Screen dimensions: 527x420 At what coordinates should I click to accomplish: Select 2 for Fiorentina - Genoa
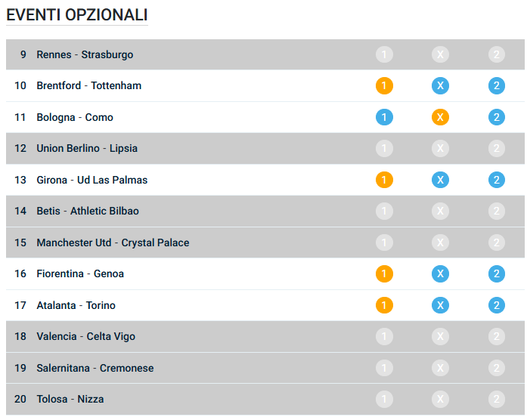(x=496, y=273)
